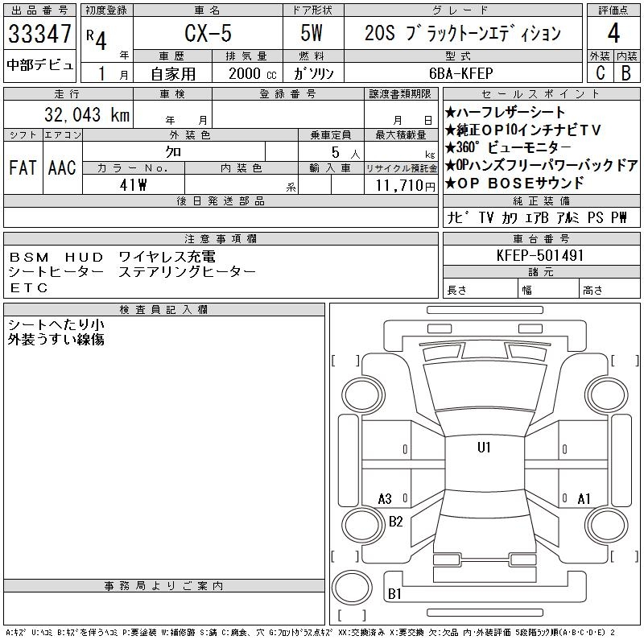Select the ★OP BOSEサウンド sales point

click(x=514, y=184)
